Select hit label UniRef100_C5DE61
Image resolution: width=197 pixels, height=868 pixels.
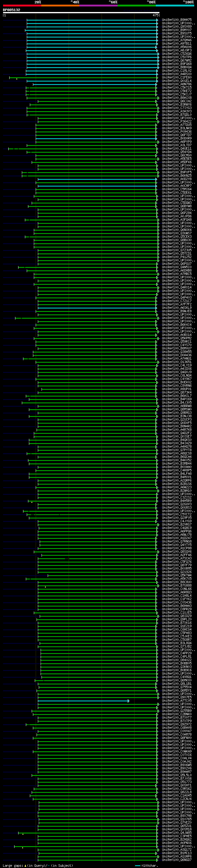point(177,193)
